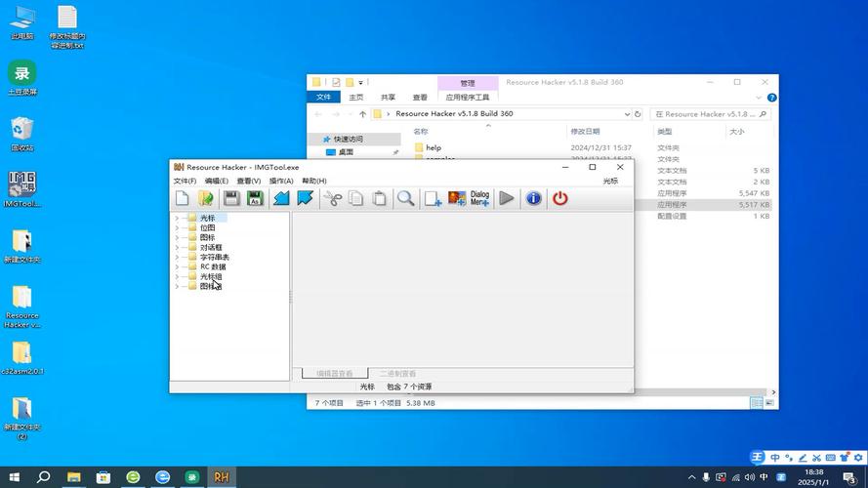Click the Open file toolbar icon
Image resolution: width=868 pixels, height=488 pixels.
coord(206,198)
